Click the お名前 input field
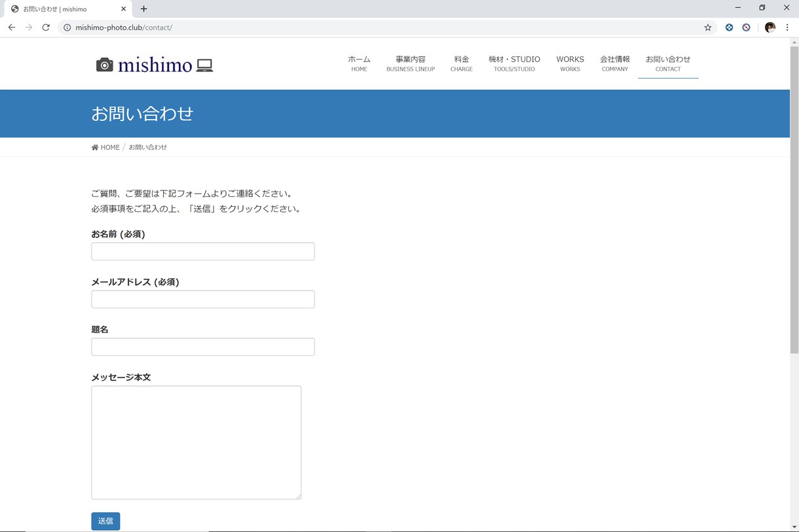 [203, 251]
